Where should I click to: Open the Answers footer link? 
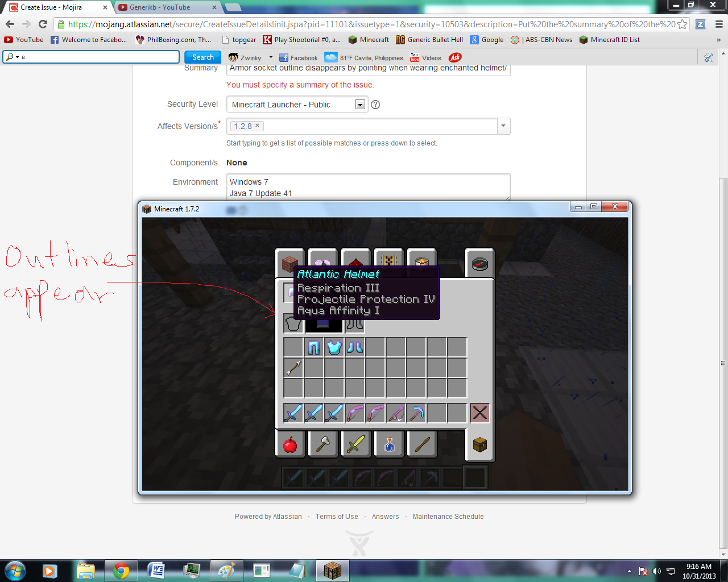tap(385, 517)
